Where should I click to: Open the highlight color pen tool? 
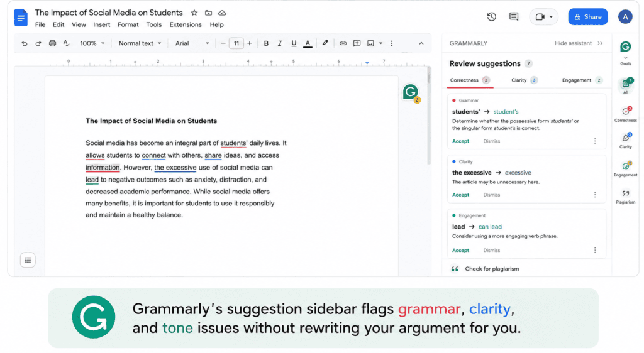(x=325, y=43)
